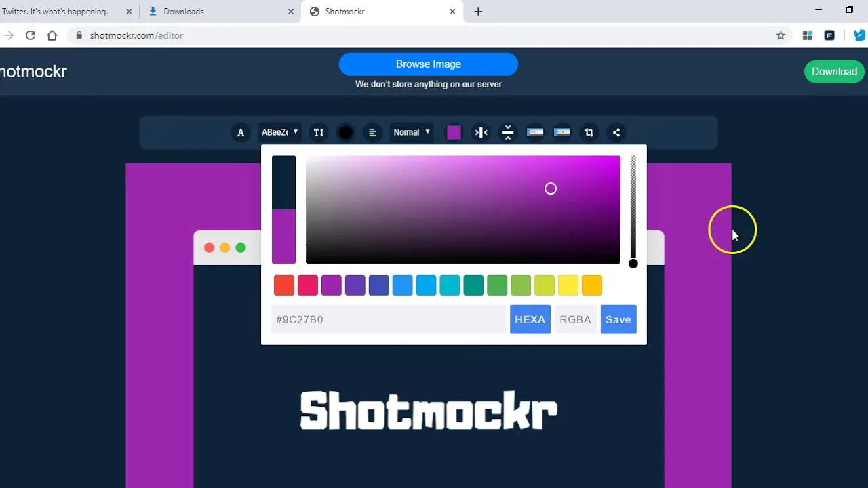The image size is (868, 488).
Task: Click the second browser extension icon
Action: (829, 35)
